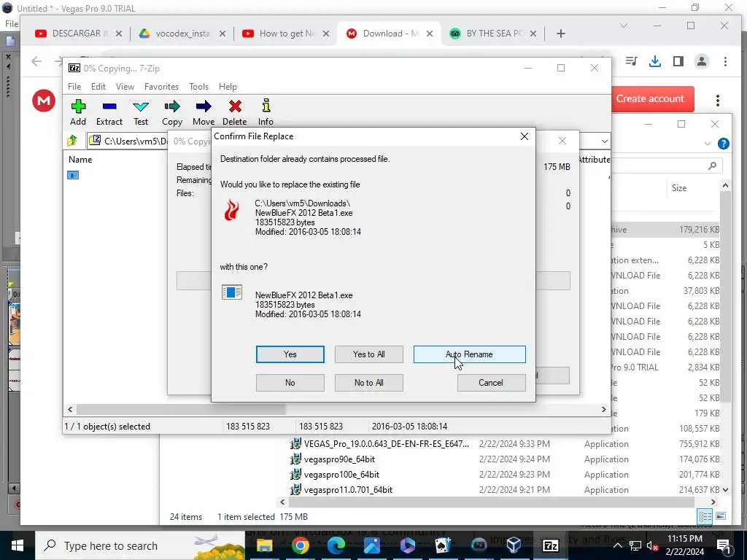Click the media control icon in Chrome toolbar
The height and width of the screenshot is (560, 747).
tap(632, 61)
